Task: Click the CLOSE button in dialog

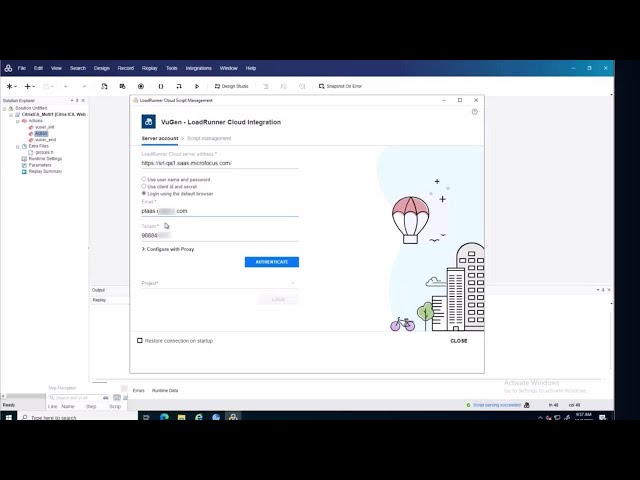Action: [x=459, y=341]
